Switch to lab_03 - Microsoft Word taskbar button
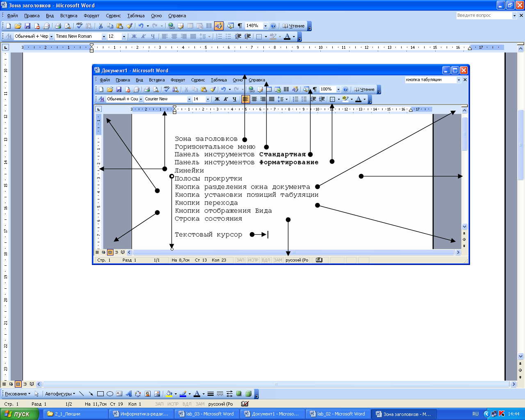Viewport: 525px width, 420px height. coord(206,414)
